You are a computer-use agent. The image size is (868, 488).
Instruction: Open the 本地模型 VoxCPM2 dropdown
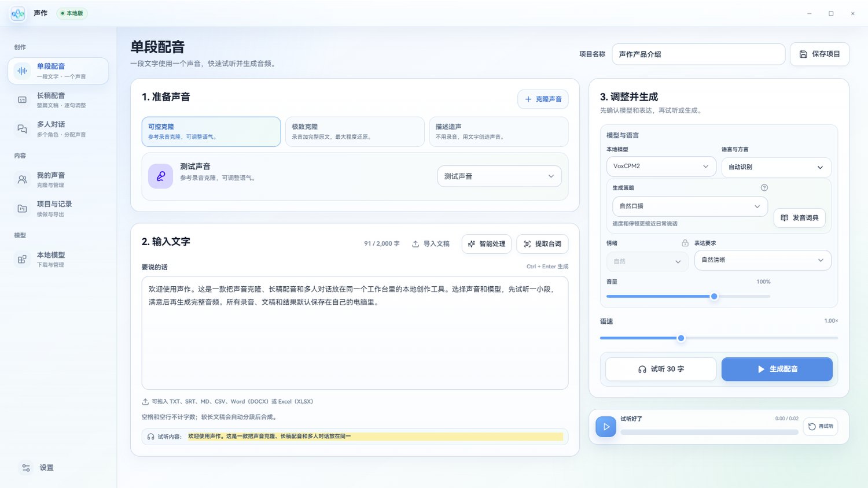click(661, 167)
